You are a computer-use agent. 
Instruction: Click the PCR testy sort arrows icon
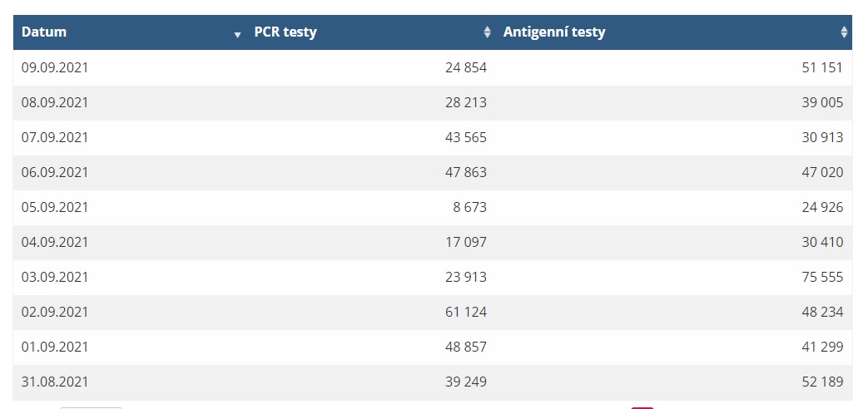[x=487, y=32]
